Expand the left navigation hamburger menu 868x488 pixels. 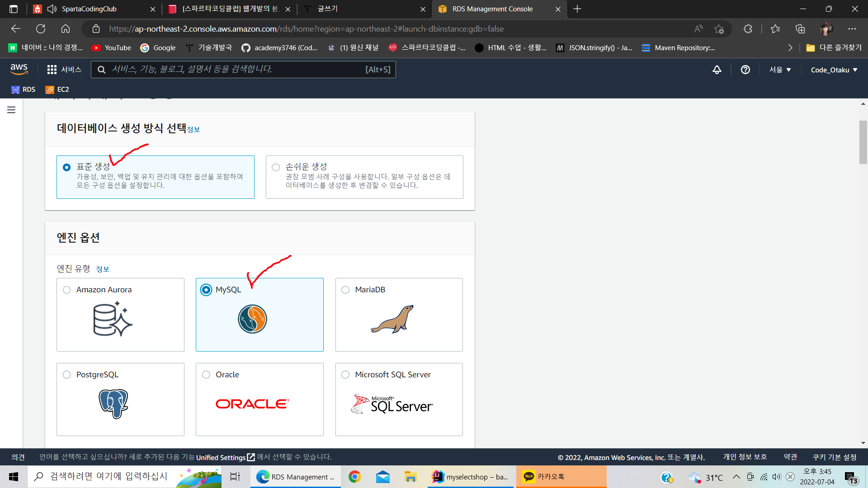11,110
